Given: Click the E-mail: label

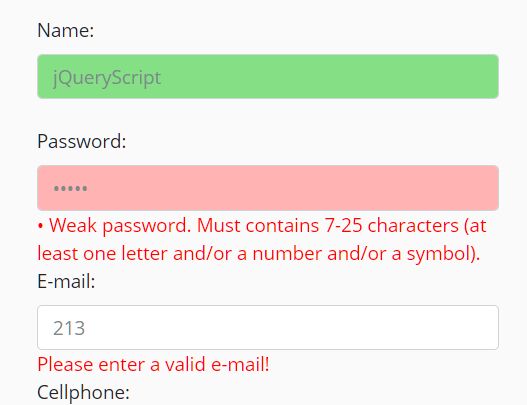Looking at the screenshot, I should point(66,281).
